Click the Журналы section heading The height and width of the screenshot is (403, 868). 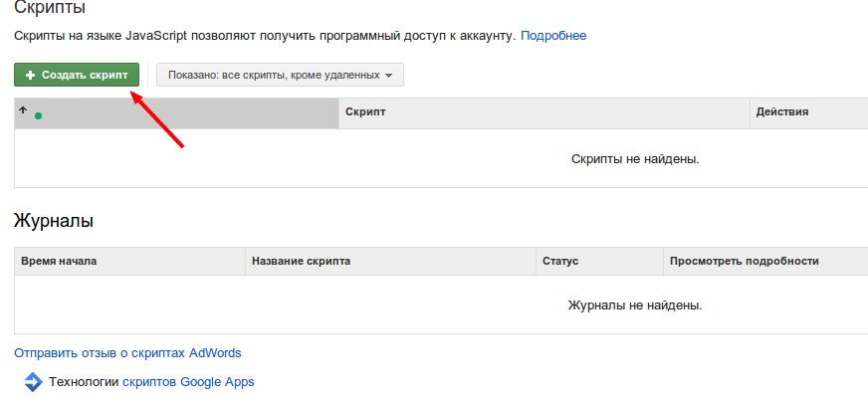point(54,221)
